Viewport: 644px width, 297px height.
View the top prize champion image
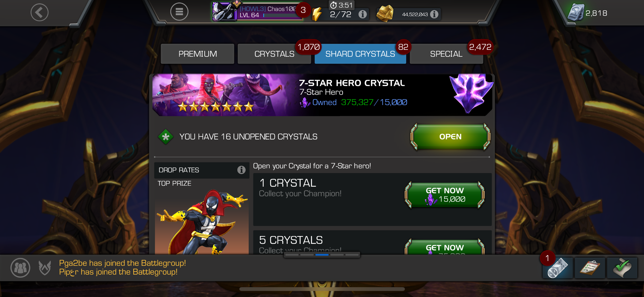pos(202,222)
